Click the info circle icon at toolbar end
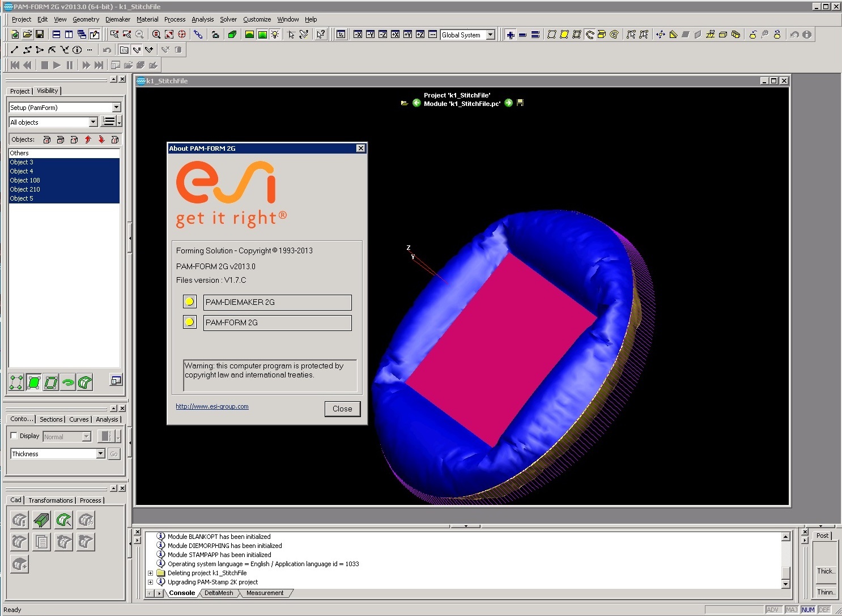 (807, 35)
